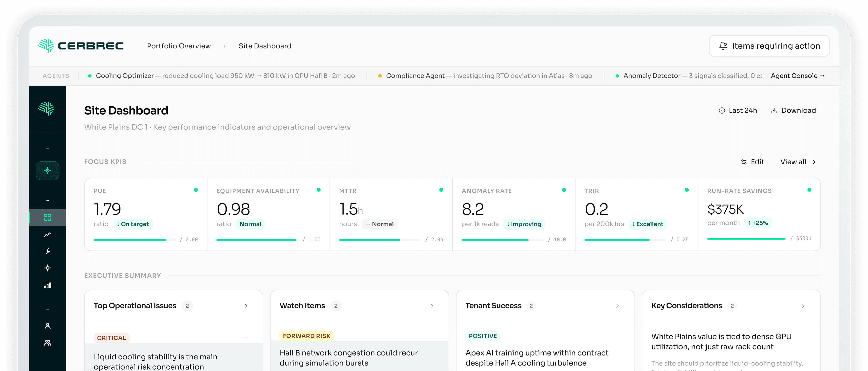Click the Run-Rate Savings status dot
This screenshot has width=868, height=371.
tap(809, 190)
